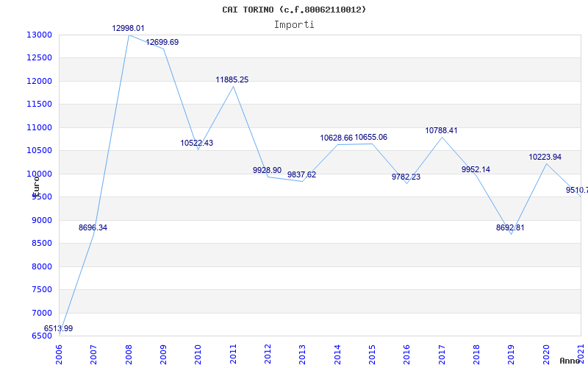This screenshot has width=588, height=368.
Task: Click the 11000 y-axis value
Action: (x=39, y=127)
